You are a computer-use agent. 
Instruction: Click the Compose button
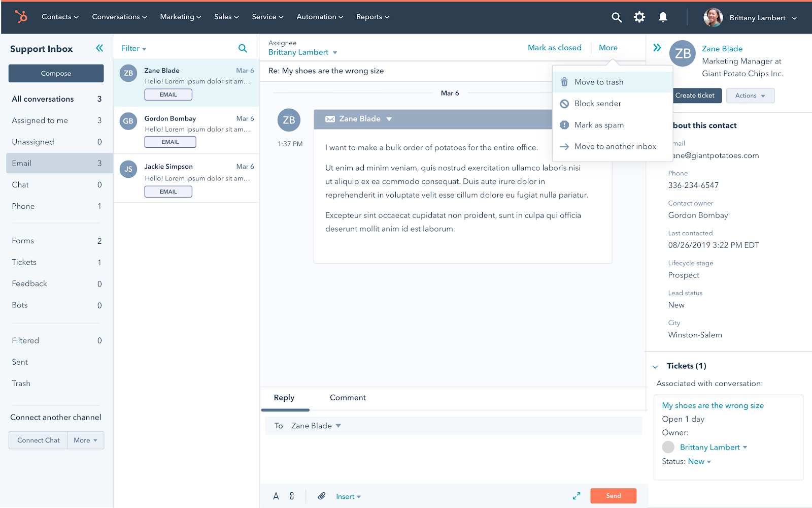coord(56,73)
